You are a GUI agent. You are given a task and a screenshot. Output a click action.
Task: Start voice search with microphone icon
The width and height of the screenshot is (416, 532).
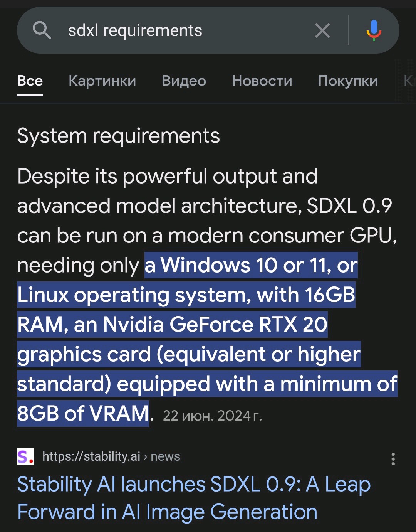(x=374, y=30)
